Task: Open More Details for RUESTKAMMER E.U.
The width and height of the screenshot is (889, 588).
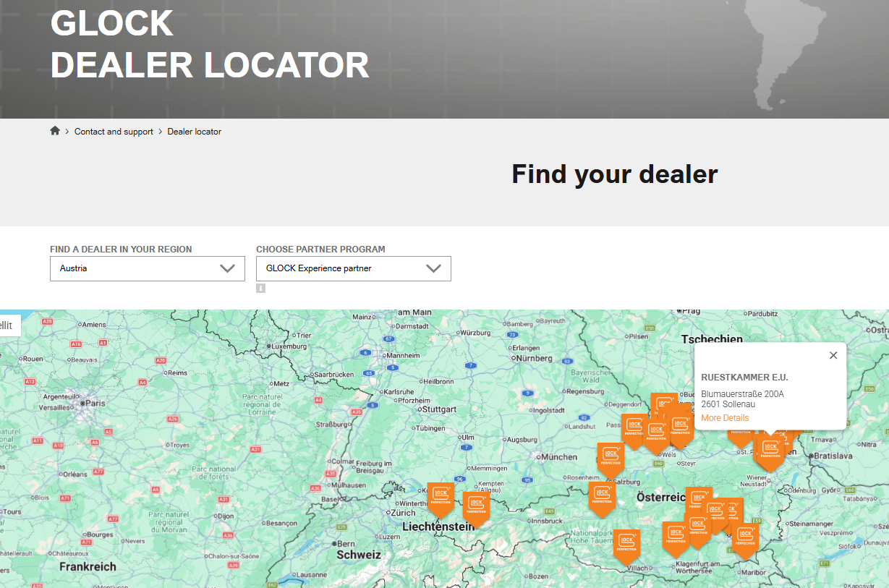Action: point(725,418)
